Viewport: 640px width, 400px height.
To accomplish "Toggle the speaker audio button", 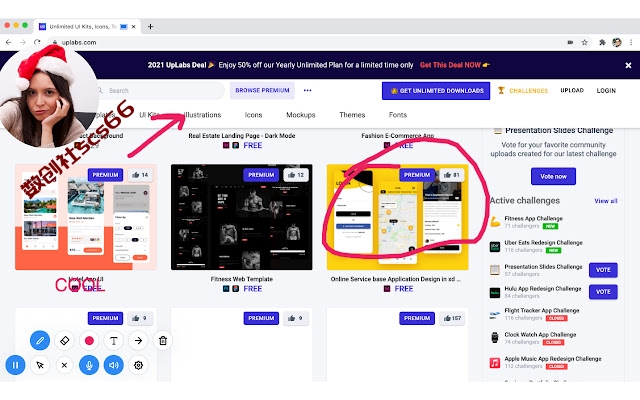I will coord(113,365).
